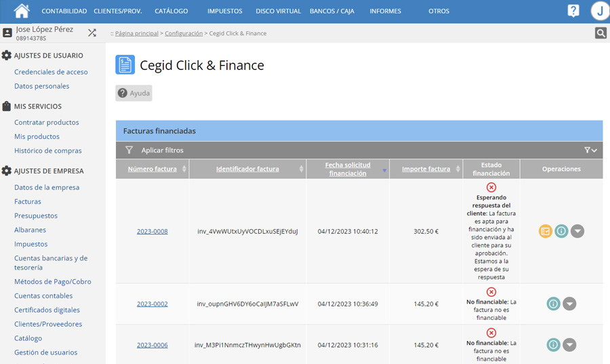Open Presupuestos in sidebar
Viewport: 610px width, 364px height.
pos(36,216)
